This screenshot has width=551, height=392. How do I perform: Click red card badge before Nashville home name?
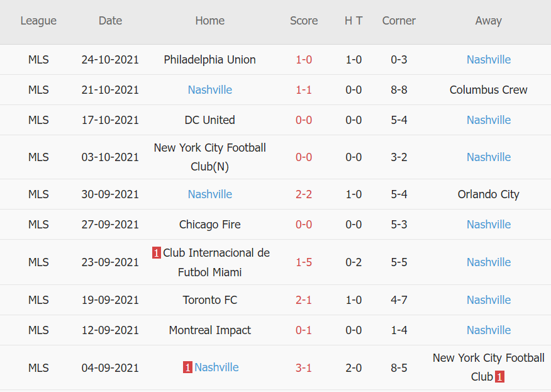[x=187, y=367]
